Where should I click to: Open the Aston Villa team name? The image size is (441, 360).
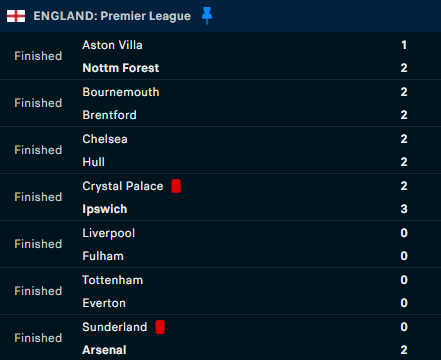coord(112,45)
